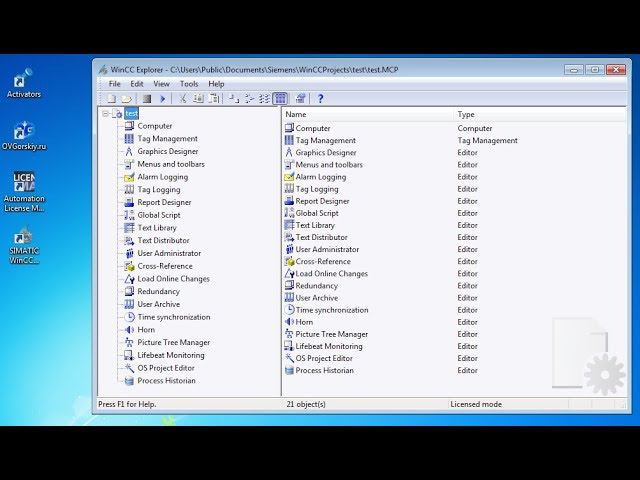Switch to Small icons view in toolbar

(x=249, y=98)
